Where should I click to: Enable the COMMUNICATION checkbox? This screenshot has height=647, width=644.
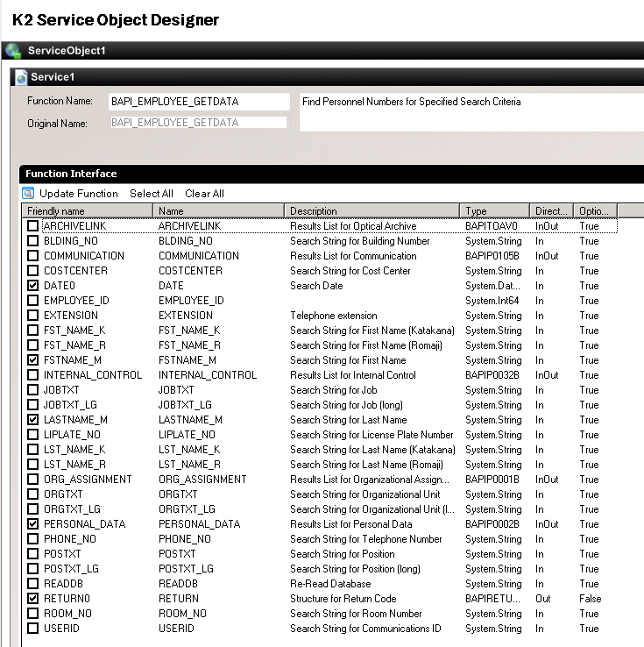tap(33, 255)
